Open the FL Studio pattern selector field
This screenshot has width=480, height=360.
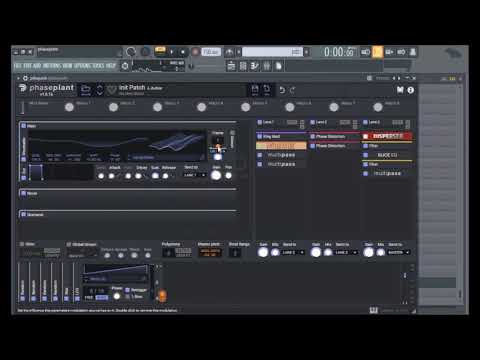point(272,52)
